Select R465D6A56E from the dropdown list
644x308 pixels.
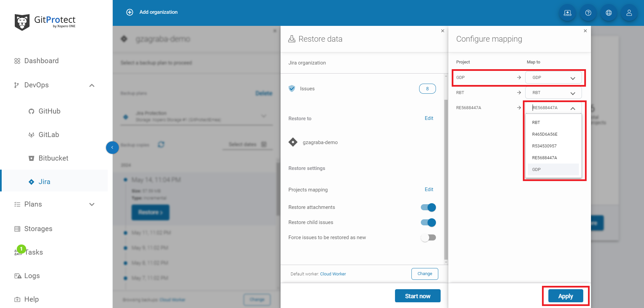coord(545,134)
